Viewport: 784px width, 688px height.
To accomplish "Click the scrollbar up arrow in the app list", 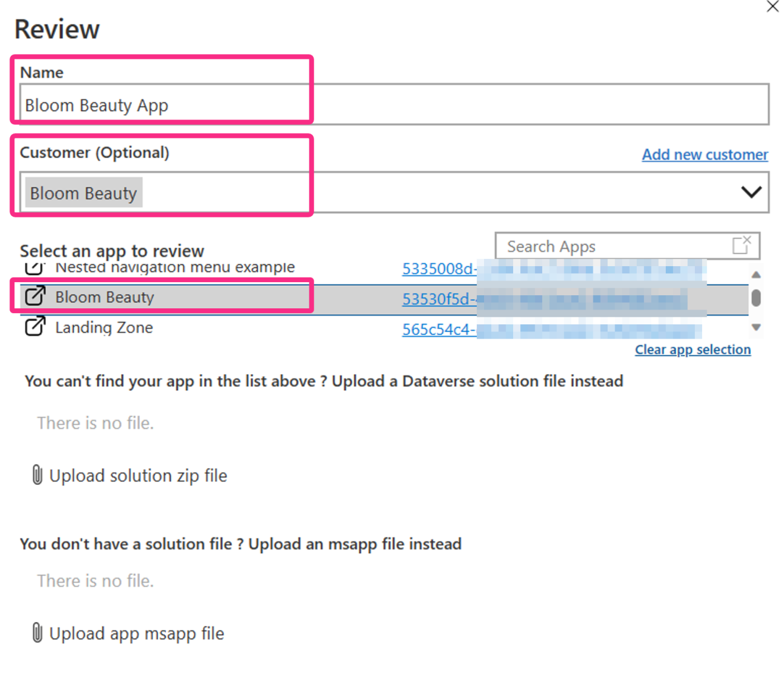I will 756,274.
